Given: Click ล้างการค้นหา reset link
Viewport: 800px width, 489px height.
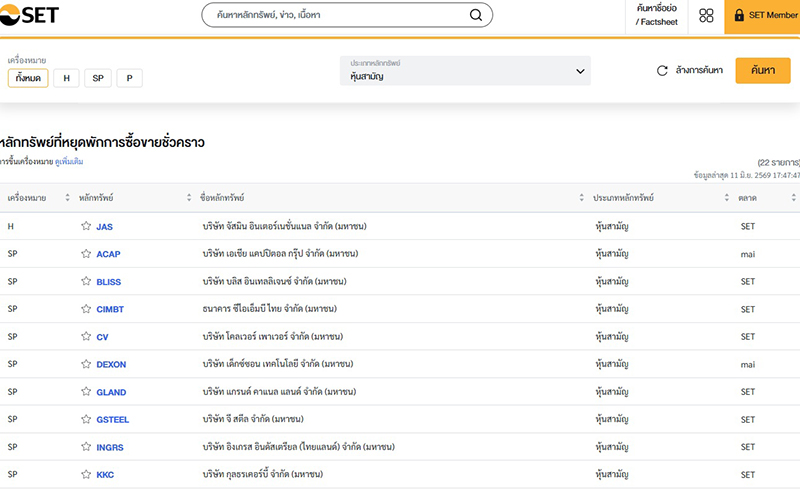Looking at the screenshot, I should (699, 70).
